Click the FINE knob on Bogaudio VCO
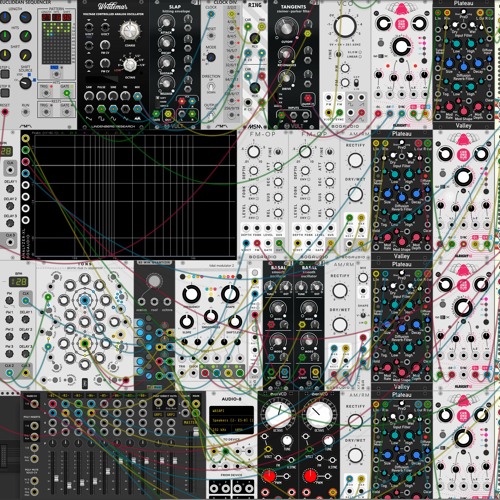The width and height of the screenshot is (500, 500). point(338,54)
